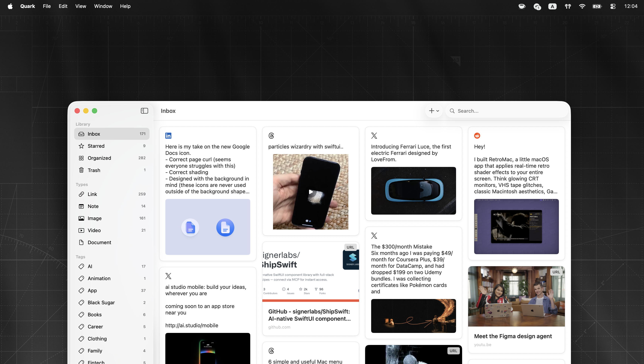Click the X icon on Ferrari Luce card

tap(374, 136)
